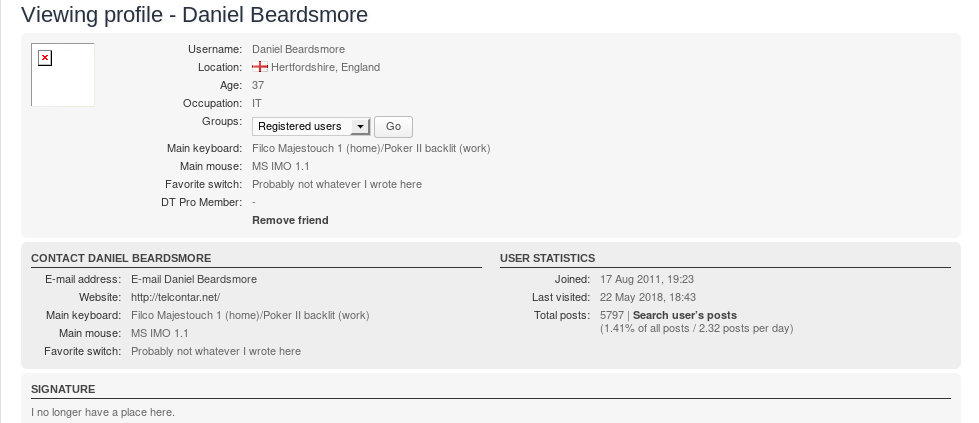Click the total posts count 5797
This screenshot has width=979, height=423.
(612, 315)
